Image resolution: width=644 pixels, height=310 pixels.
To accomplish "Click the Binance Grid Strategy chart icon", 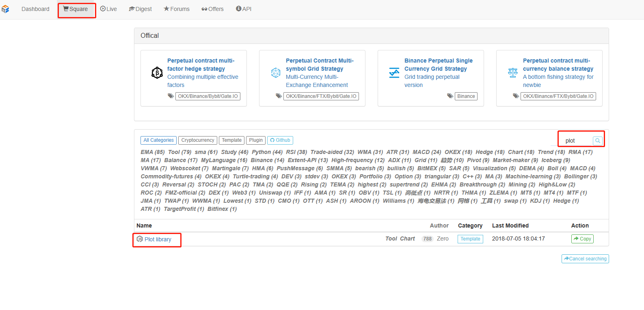I will click(x=394, y=73).
